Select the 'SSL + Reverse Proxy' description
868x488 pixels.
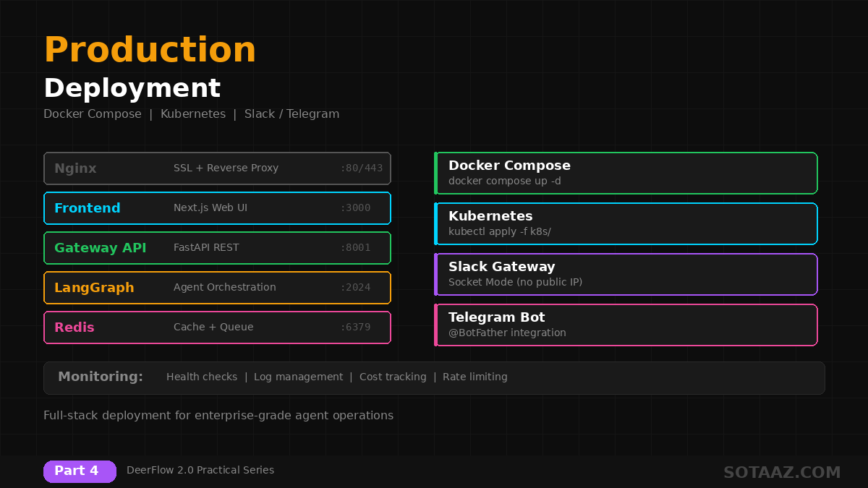[x=226, y=168]
